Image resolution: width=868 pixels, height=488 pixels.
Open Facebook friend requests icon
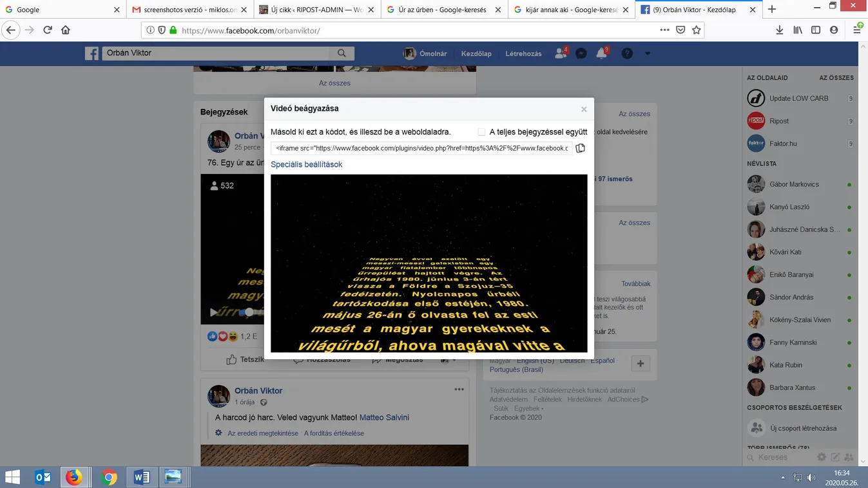pyautogui.click(x=561, y=53)
